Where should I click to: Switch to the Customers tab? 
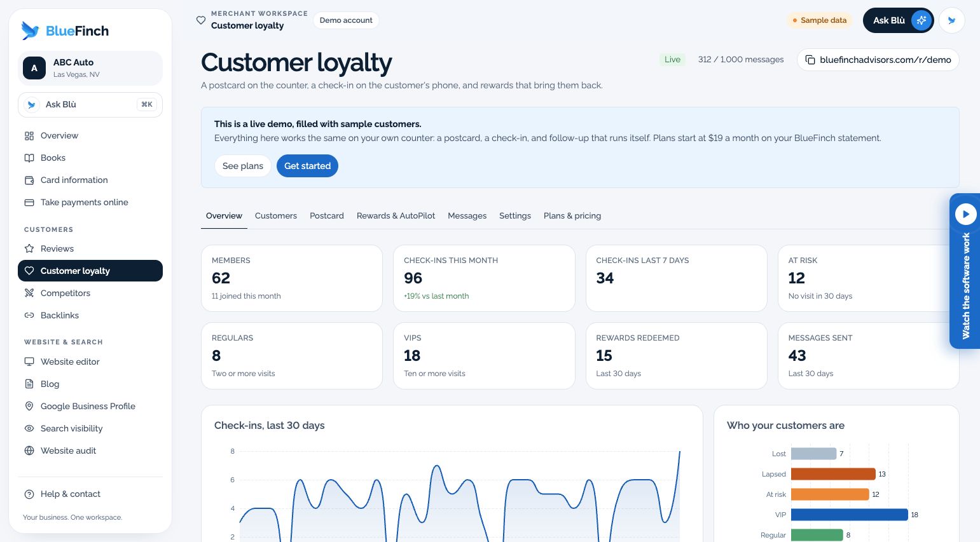(276, 216)
